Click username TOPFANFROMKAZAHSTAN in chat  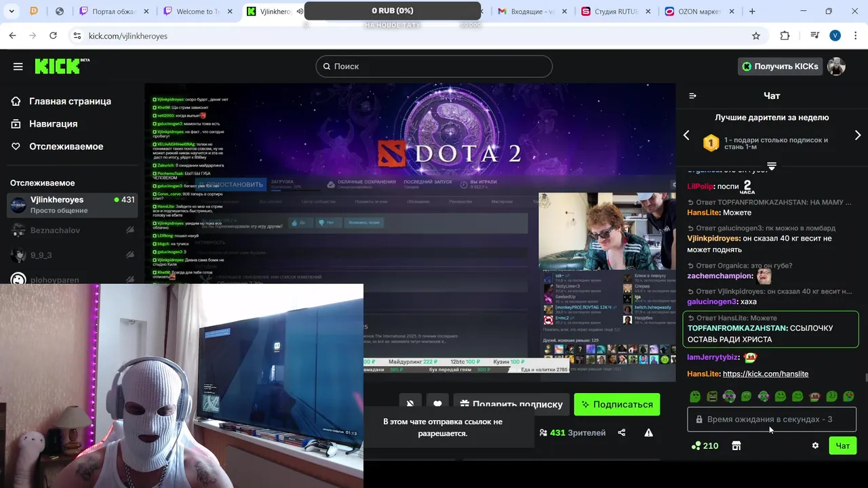pos(737,328)
